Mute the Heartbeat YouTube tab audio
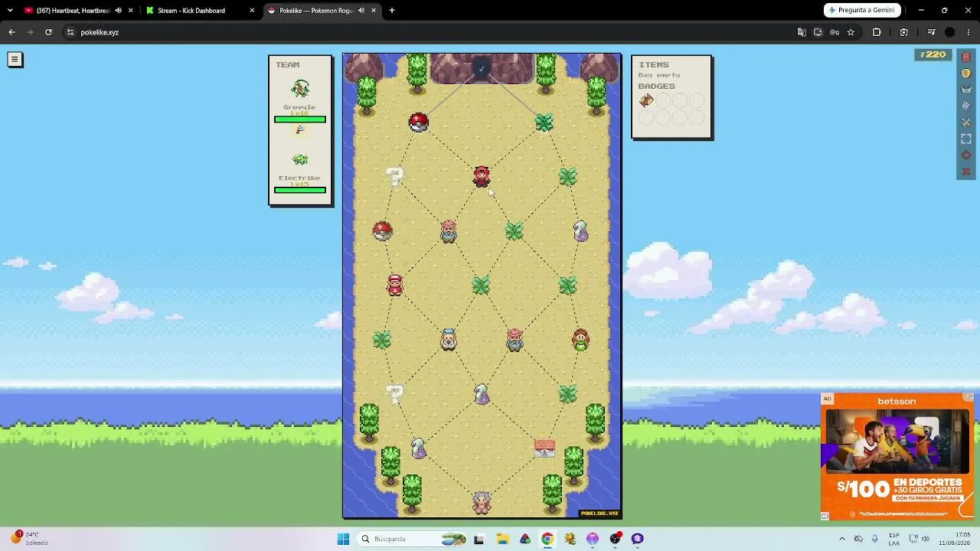This screenshot has height=551, width=980. 118,11
